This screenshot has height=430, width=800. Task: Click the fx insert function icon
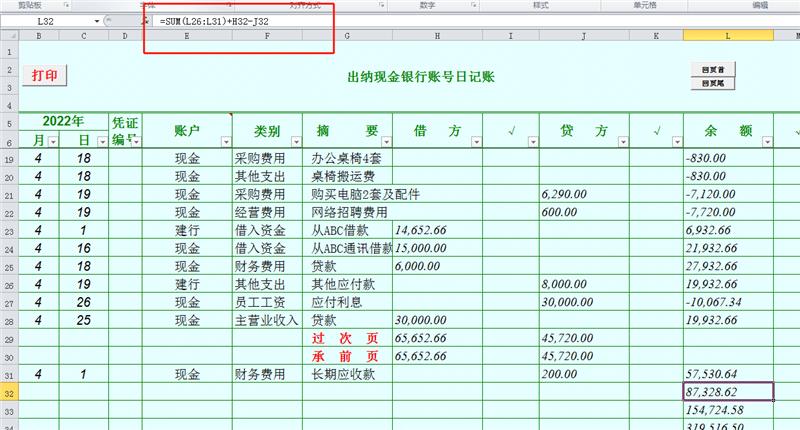[145, 21]
